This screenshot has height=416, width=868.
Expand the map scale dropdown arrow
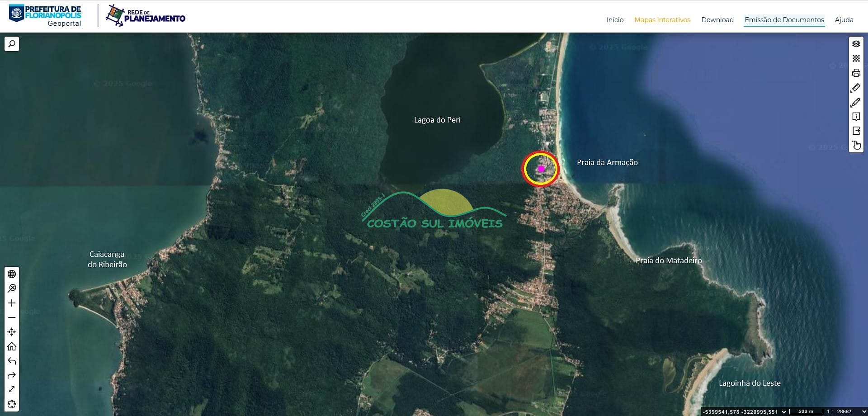pos(863,411)
